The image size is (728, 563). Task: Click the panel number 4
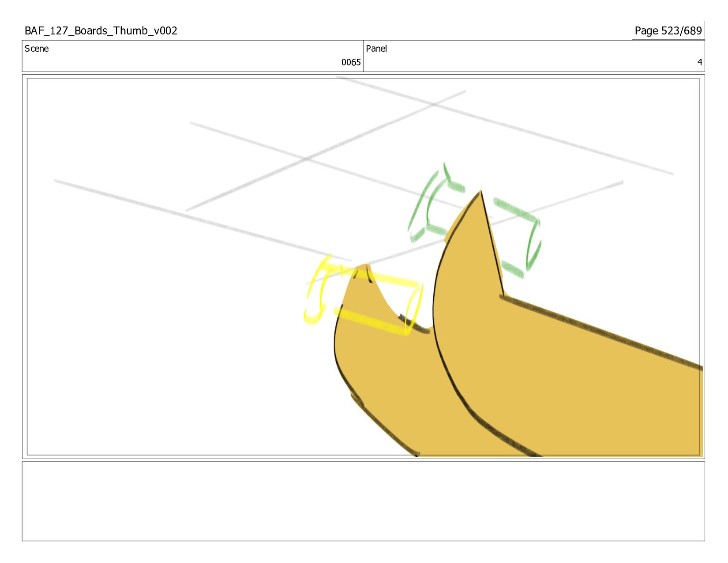(699, 62)
